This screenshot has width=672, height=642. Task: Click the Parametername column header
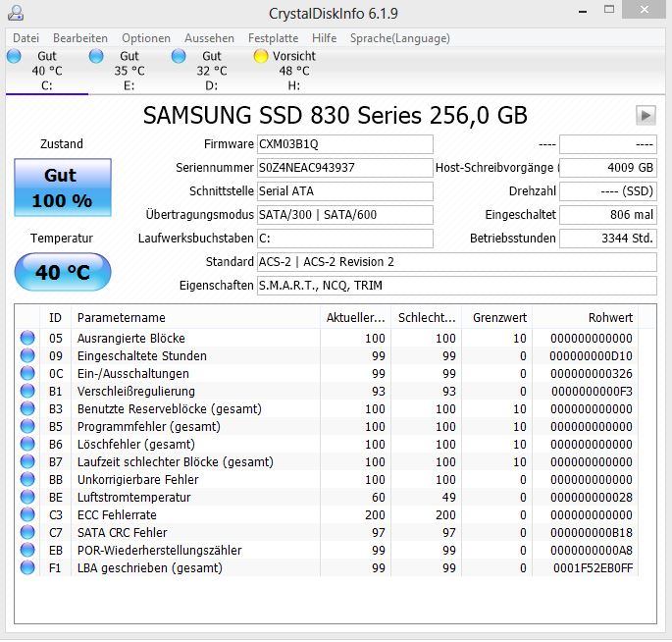(x=195, y=318)
